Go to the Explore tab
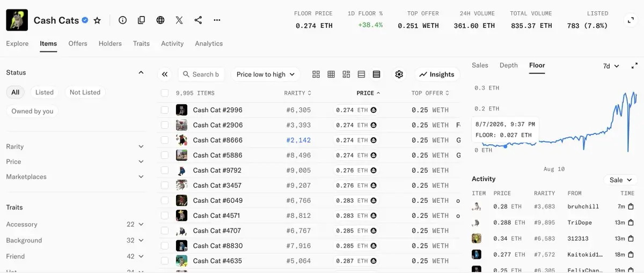 (17, 43)
